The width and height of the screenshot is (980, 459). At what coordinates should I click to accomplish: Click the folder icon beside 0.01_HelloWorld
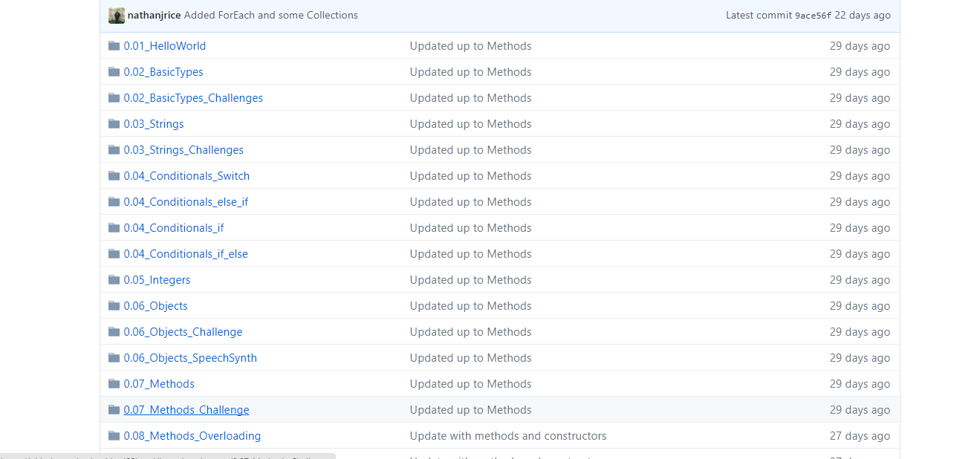[x=114, y=46]
